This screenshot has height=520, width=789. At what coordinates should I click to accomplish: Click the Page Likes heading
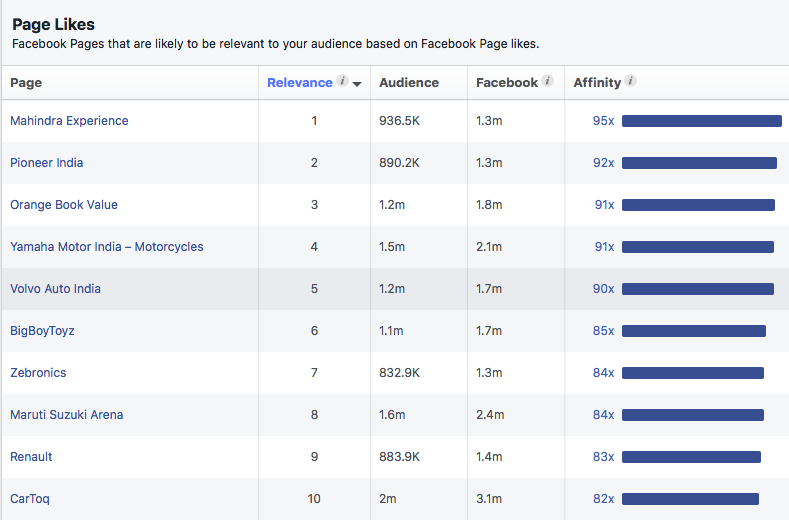coord(53,24)
